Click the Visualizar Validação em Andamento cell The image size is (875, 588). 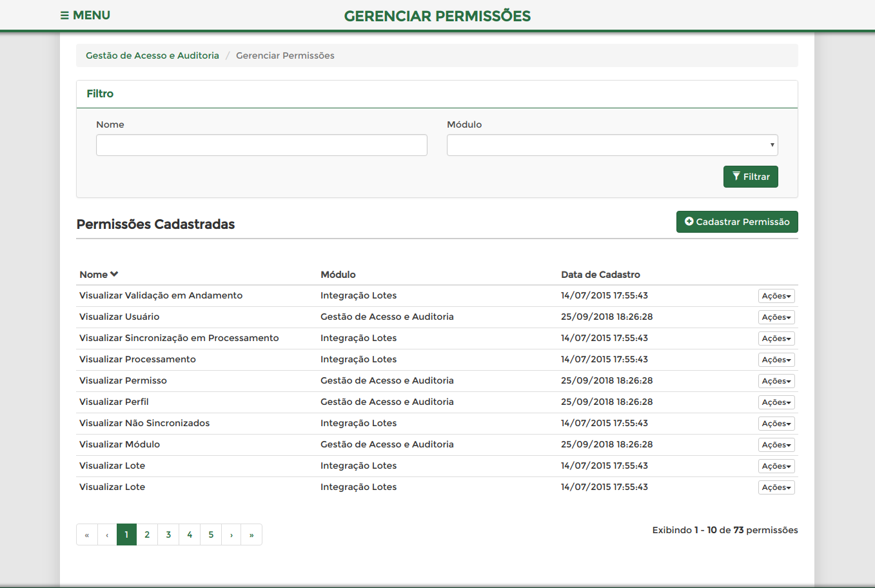point(161,295)
